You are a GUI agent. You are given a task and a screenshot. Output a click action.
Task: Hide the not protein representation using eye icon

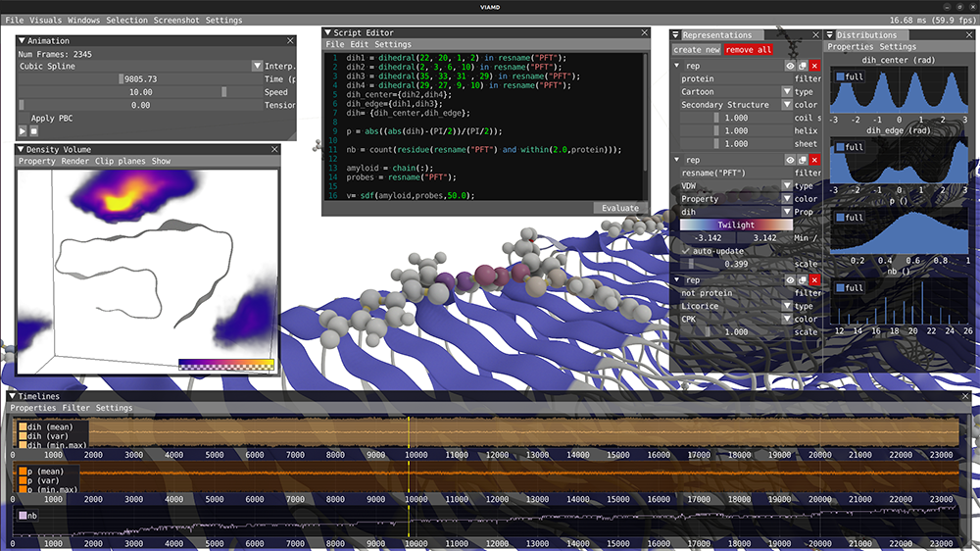(790, 280)
